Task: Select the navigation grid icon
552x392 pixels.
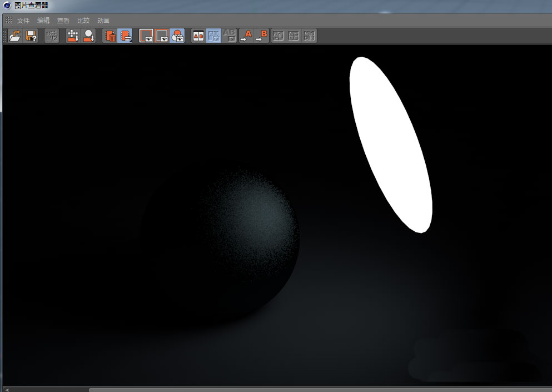Action: pos(52,36)
